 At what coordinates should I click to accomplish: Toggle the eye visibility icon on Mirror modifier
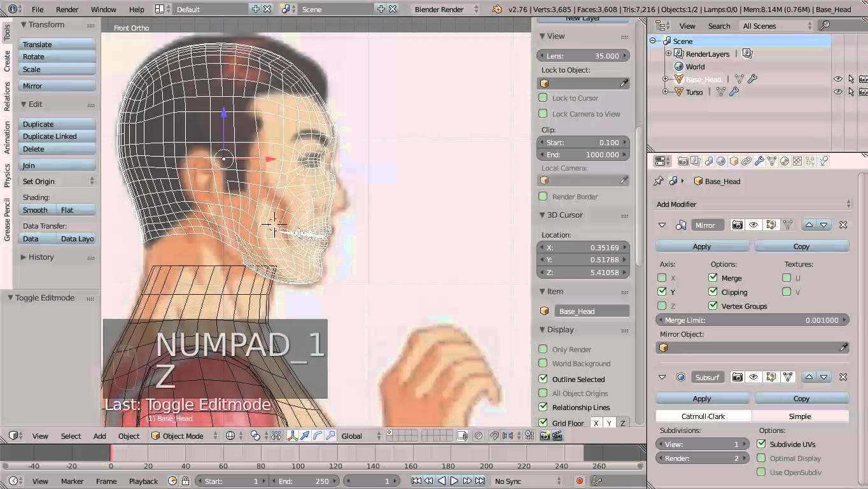click(x=753, y=225)
